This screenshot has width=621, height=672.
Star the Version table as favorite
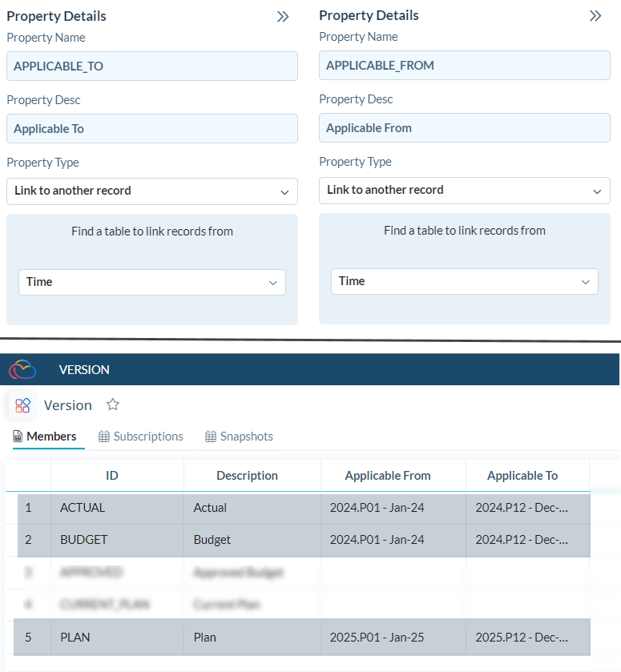point(113,404)
